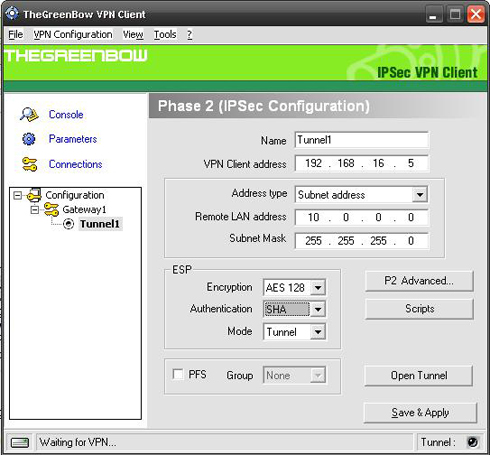Open the Parameters link
Viewport: 490px width, 455px height.
pyautogui.click(x=73, y=139)
